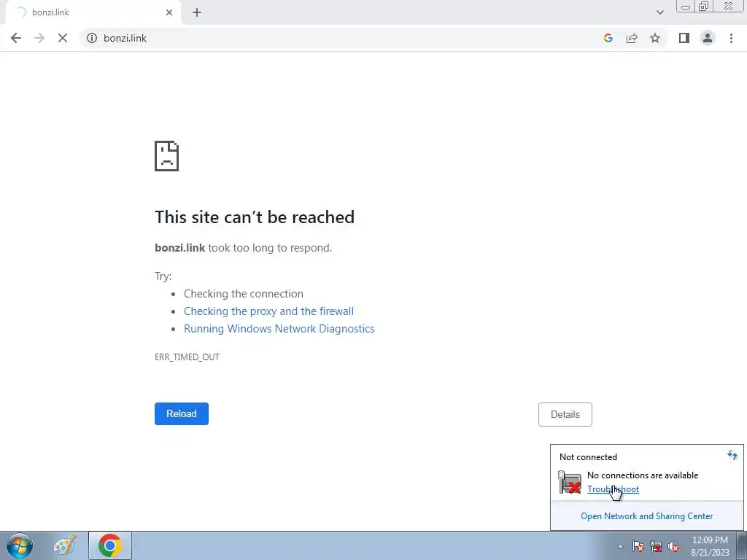This screenshot has width=747, height=560.
Task: Select the bonzi.link tab
Action: tap(93, 12)
